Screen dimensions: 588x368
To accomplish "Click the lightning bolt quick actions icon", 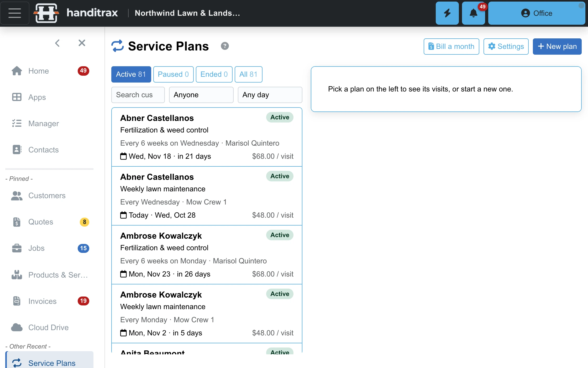I will click(447, 13).
